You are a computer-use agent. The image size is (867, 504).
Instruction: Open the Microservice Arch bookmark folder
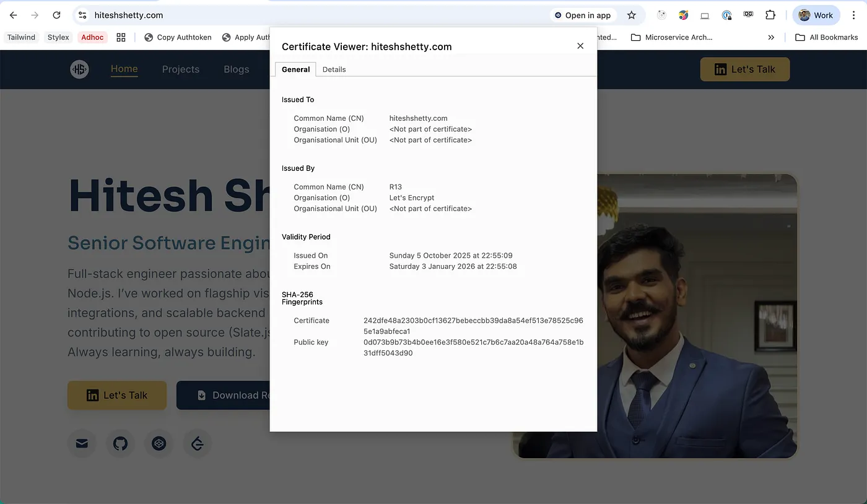tap(672, 37)
